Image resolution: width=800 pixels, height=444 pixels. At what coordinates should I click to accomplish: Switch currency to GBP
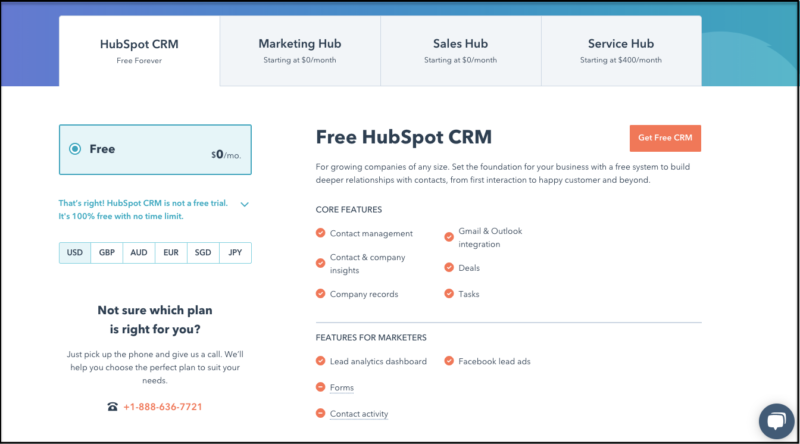point(107,253)
